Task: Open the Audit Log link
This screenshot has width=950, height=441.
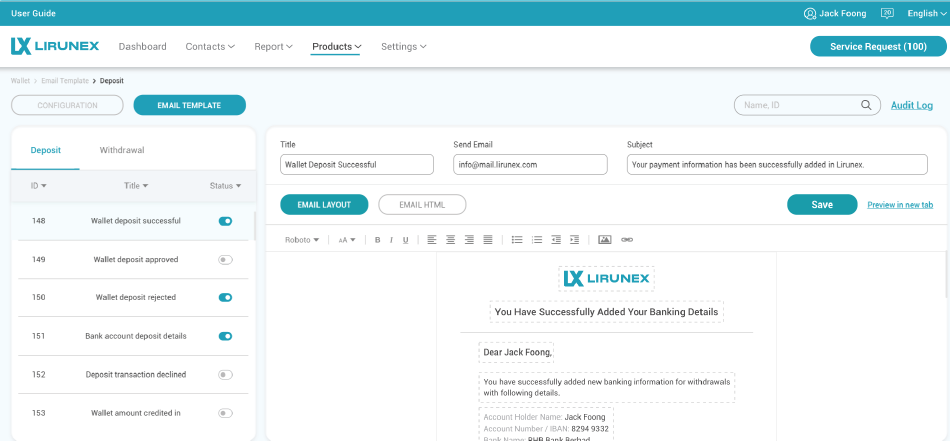Action: (x=911, y=105)
